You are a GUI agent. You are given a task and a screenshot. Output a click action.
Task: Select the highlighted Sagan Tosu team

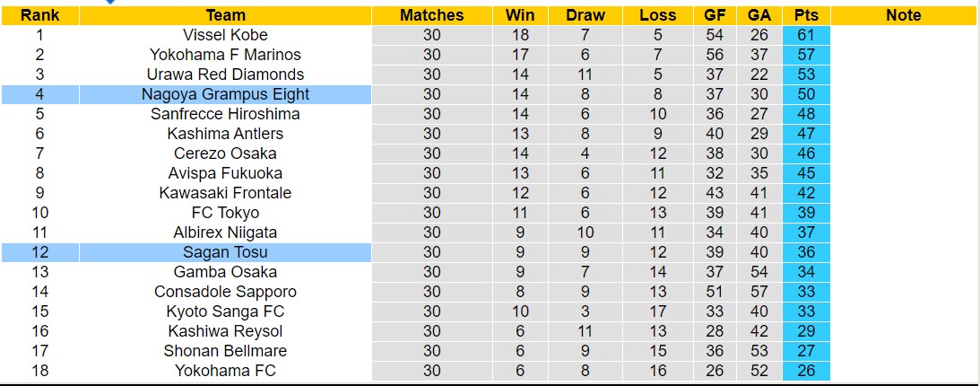[x=225, y=252]
